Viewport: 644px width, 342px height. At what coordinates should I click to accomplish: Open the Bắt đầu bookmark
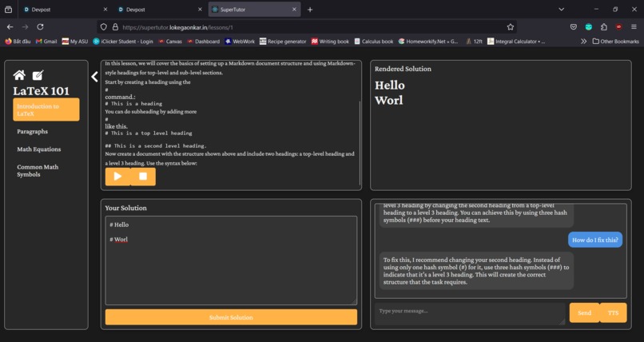[x=18, y=42]
